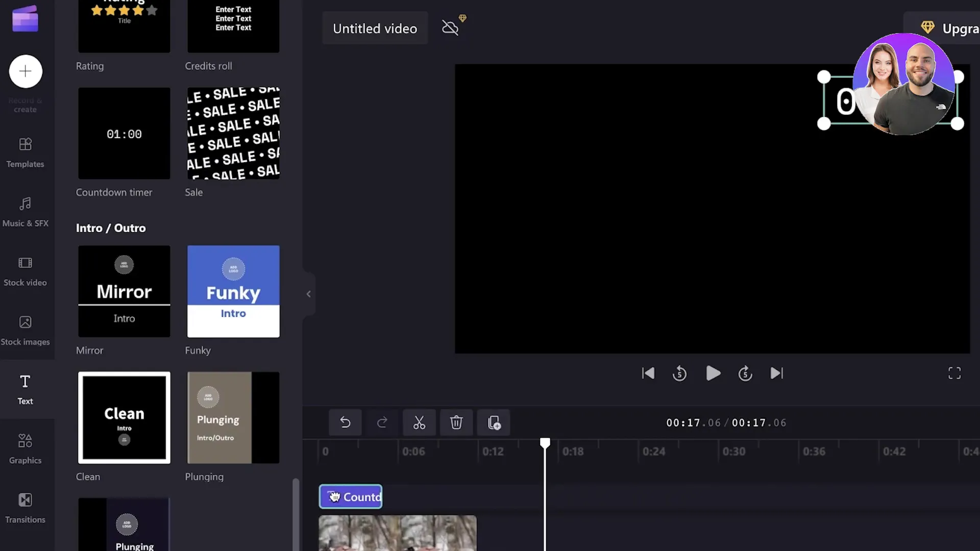
Task: Add the Countdown timer 01:00 thumbnail
Action: tap(124, 133)
